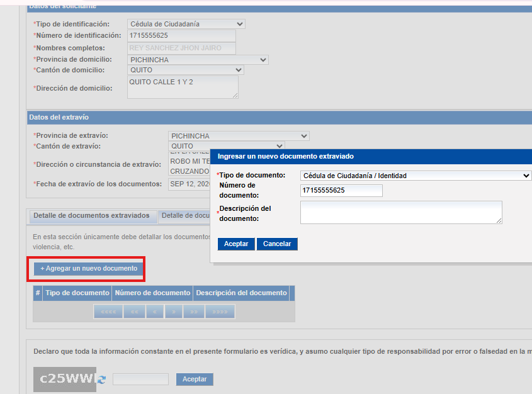The height and width of the screenshot is (394, 532).
Task: Click the fast rewind pager button
Action: point(134,312)
